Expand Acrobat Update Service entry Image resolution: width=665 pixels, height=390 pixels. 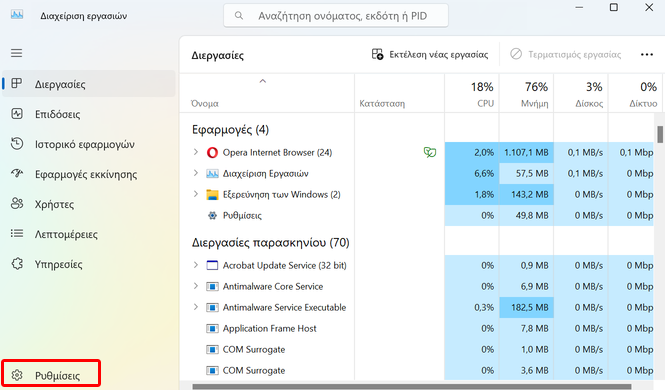point(196,265)
